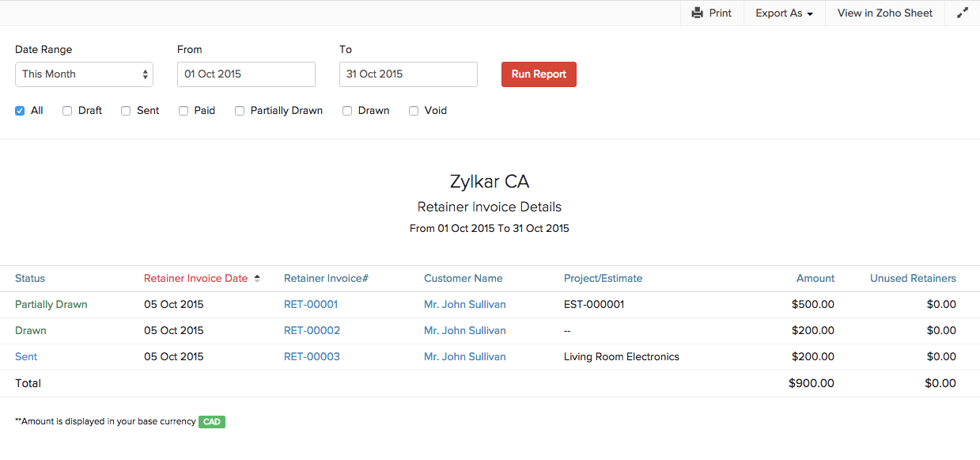Click the Drawn status in RET-00002 row
The image size is (980, 460).
[x=31, y=331]
